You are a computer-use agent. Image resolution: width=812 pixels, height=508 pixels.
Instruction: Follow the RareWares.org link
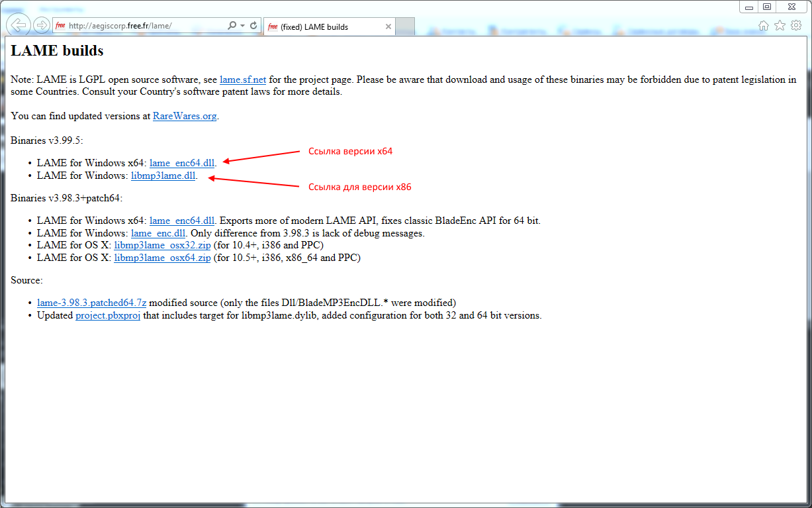pos(185,116)
